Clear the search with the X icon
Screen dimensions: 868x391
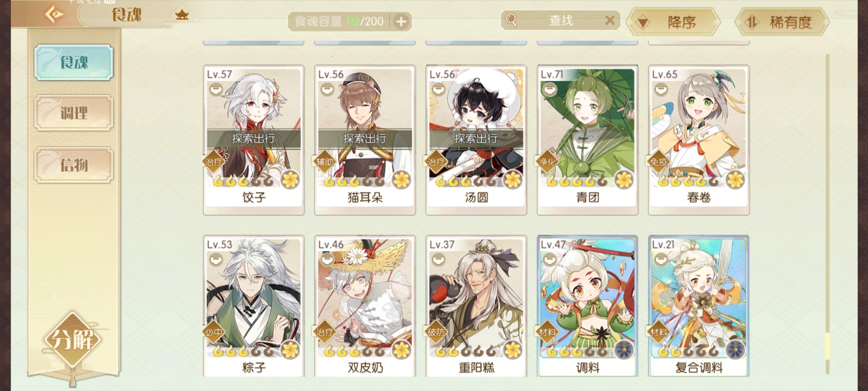pyautogui.click(x=610, y=20)
